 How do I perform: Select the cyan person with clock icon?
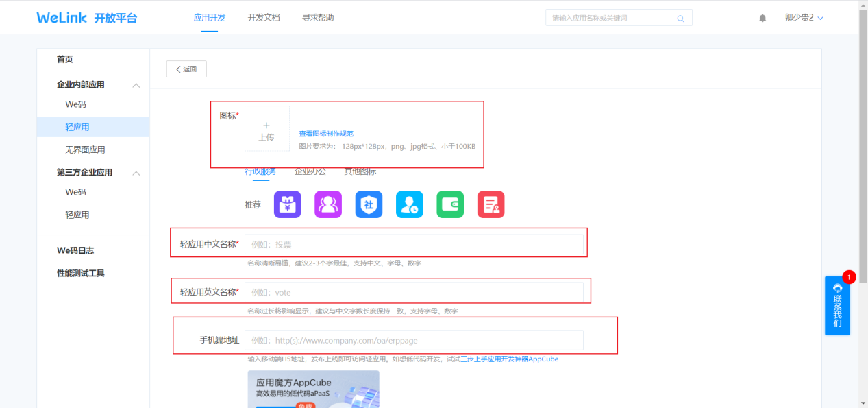coord(410,204)
